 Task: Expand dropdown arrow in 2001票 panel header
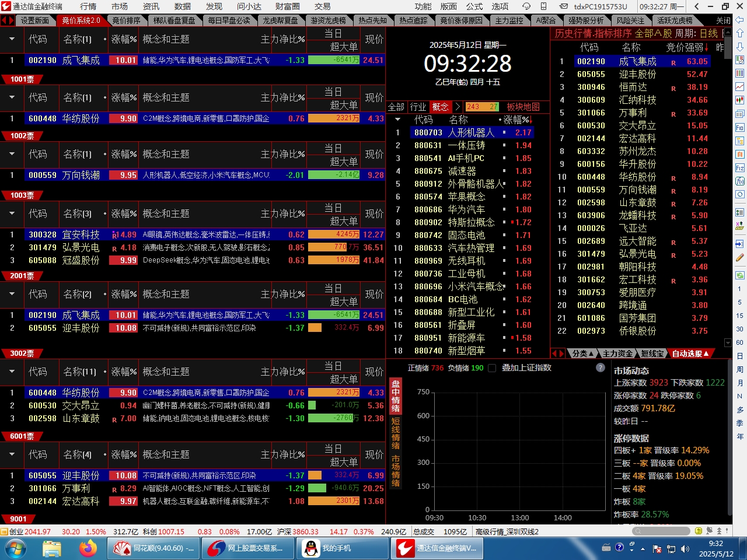pyautogui.click(x=12, y=213)
